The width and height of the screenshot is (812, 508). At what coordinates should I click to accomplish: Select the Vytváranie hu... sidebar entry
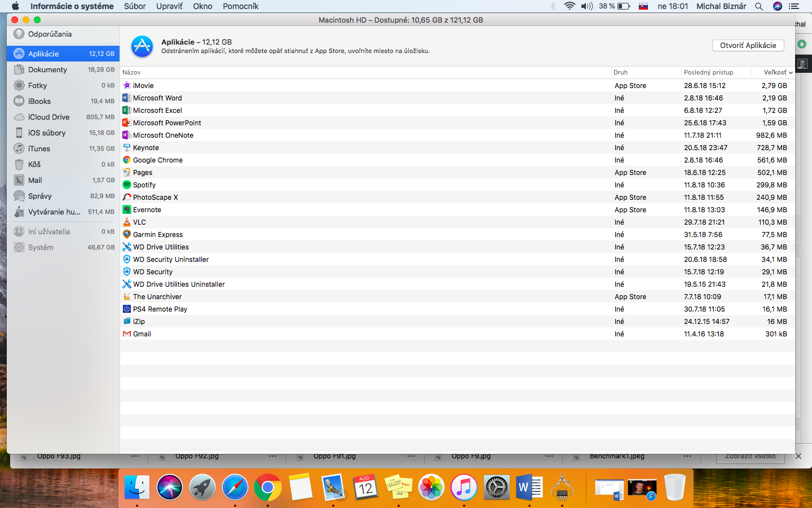(x=63, y=212)
